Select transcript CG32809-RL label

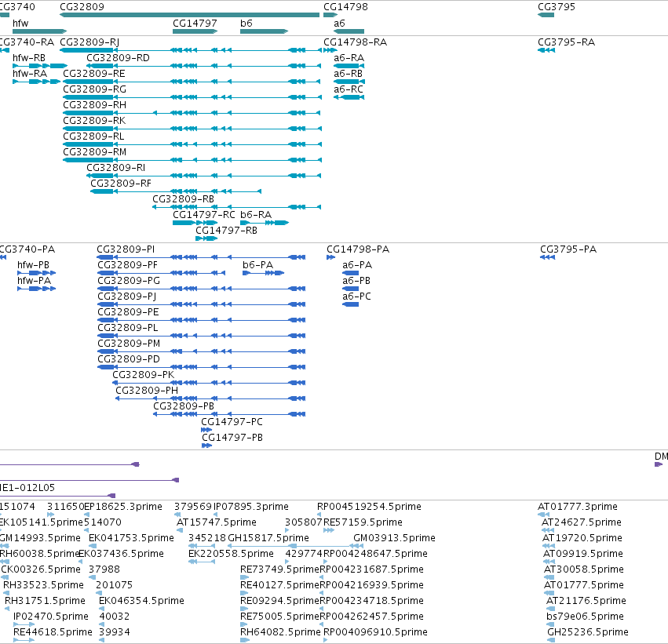[x=93, y=136]
